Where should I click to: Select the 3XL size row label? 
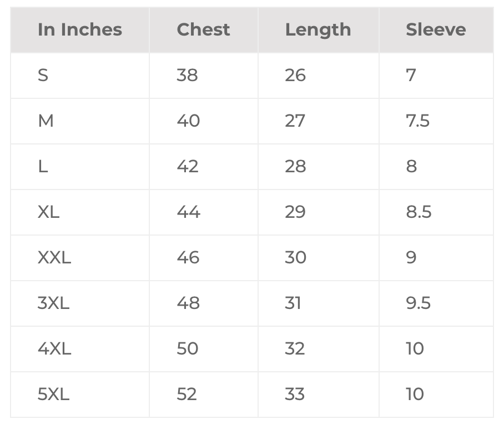[x=53, y=303]
